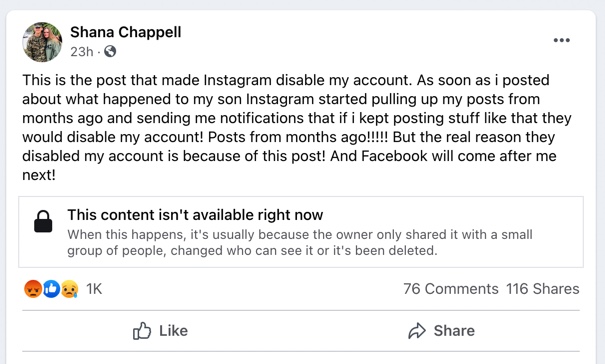Click the thumbs-up outline Like icon
Image resolution: width=605 pixels, height=364 pixels.
[x=142, y=331]
